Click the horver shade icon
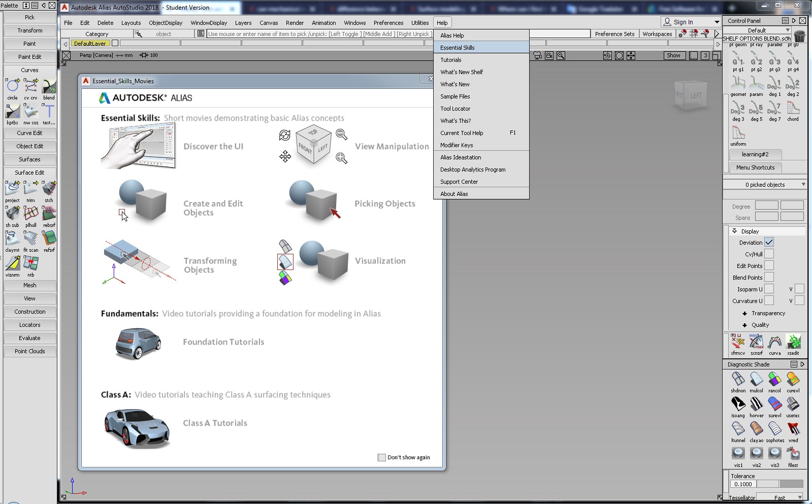The image size is (812, 504). click(756, 404)
